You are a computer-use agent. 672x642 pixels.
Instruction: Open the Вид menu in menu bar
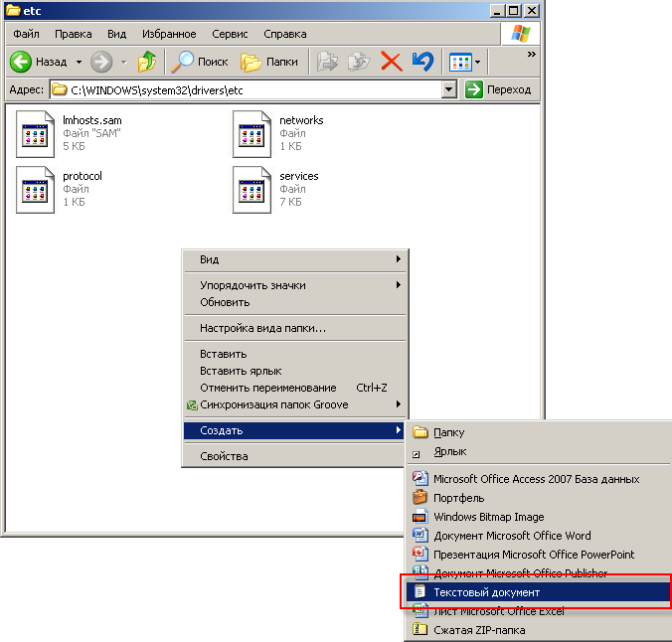116,34
